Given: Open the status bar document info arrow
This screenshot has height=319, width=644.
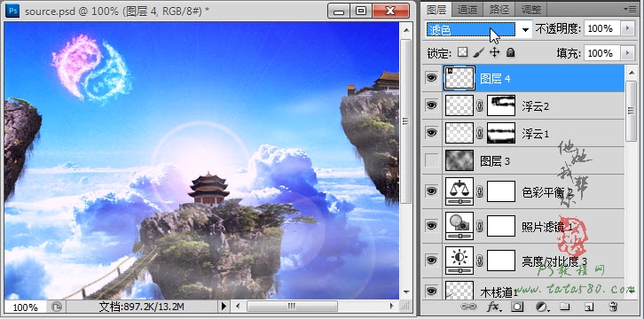Looking at the screenshot, I should (x=224, y=306).
